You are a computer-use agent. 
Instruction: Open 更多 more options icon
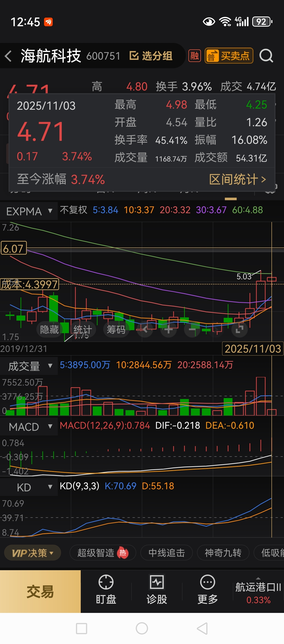point(207,589)
